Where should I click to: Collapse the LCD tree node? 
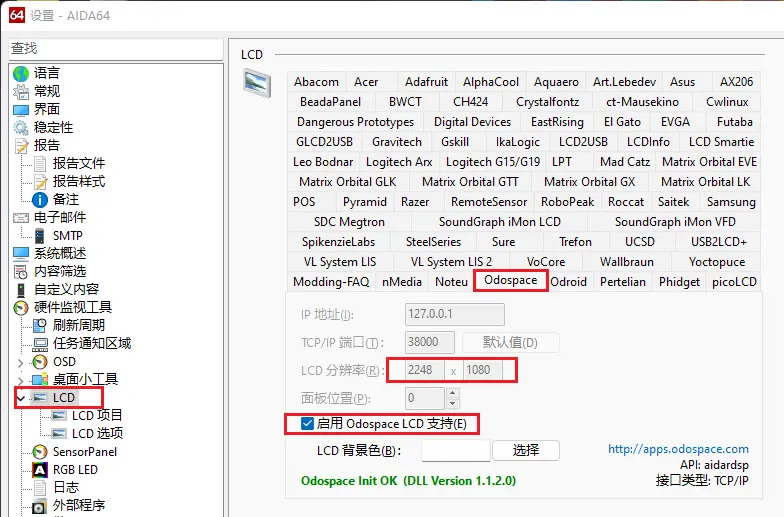click(x=21, y=398)
